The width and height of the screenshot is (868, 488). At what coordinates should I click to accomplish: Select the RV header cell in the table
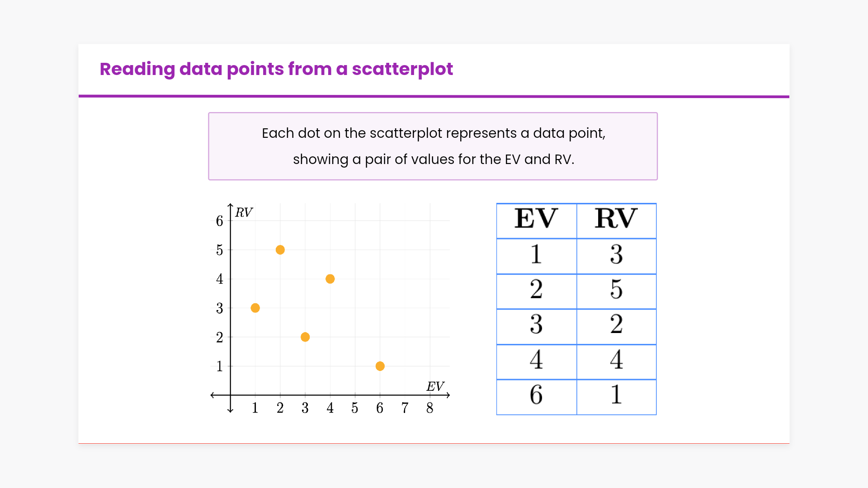616,220
